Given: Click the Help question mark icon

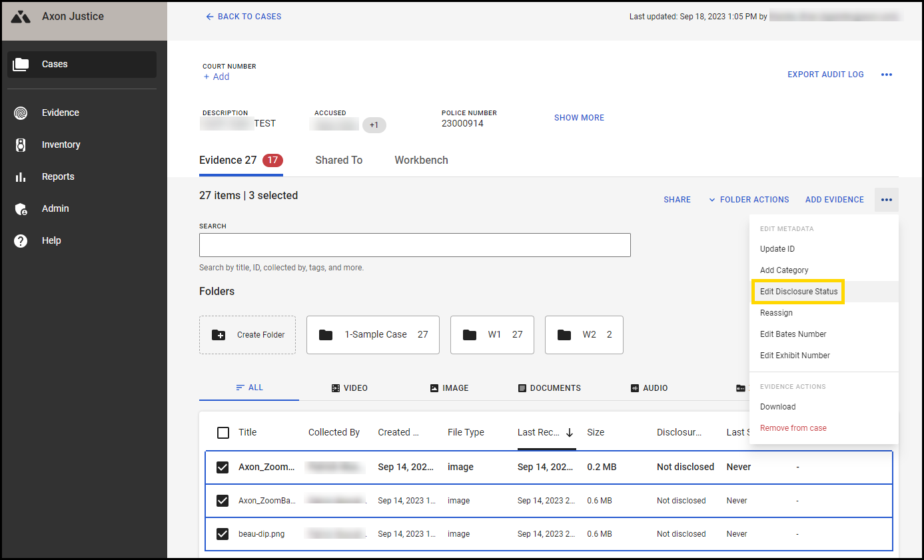Looking at the screenshot, I should click(21, 241).
